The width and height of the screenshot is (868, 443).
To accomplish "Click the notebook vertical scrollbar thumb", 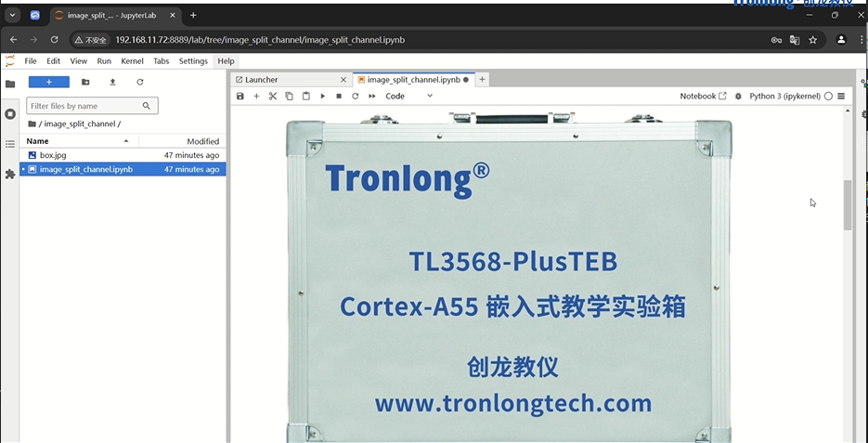I will coord(848,205).
